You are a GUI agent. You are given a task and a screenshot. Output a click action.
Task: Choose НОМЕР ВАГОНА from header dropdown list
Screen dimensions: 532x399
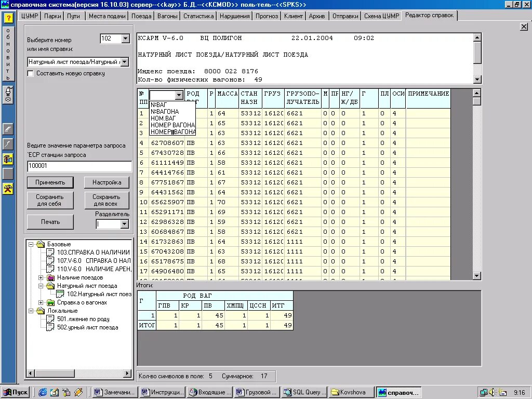click(x=172, y=125)
